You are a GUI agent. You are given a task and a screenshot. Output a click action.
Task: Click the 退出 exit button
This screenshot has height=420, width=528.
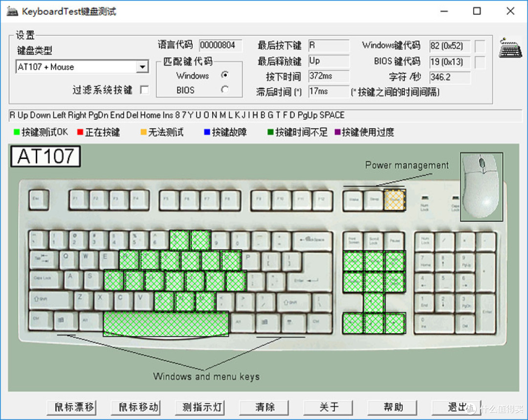(457, 407)
